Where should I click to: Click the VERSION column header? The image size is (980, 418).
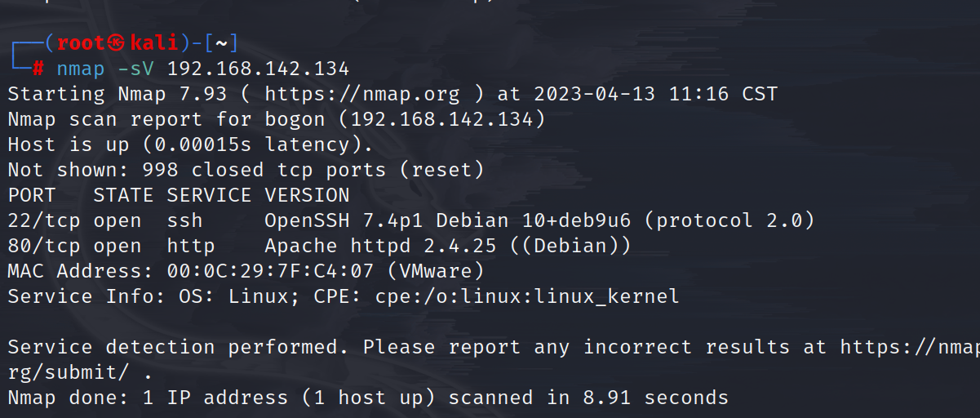pyautogui.click(x=308, y=195)
